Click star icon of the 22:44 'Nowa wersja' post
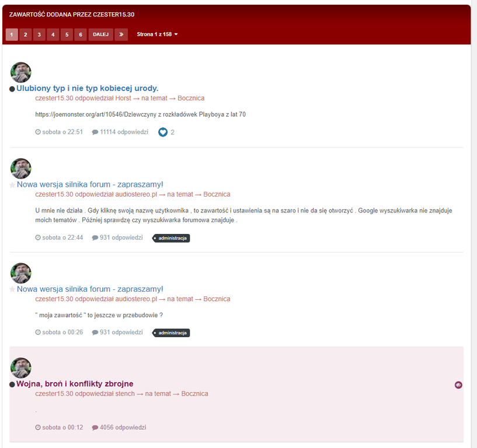Screen dimensions: 477x448 (12, 185)
